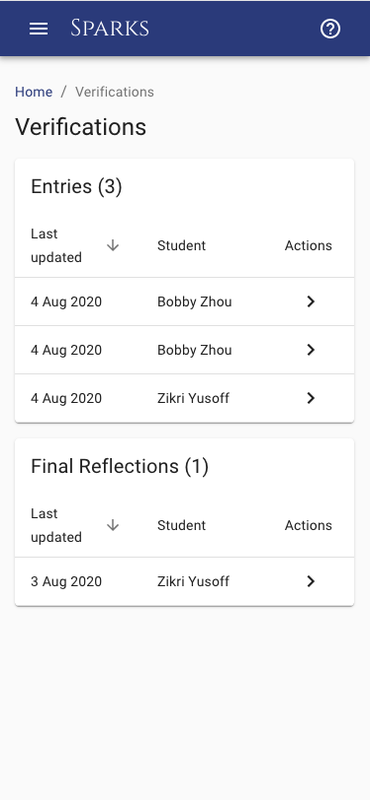
Task: Sort Final Reflections by the Student header
Action: [x=181, y=525]
